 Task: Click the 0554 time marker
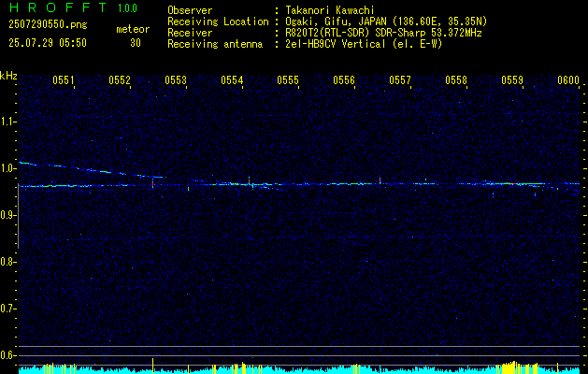point(232,79)
